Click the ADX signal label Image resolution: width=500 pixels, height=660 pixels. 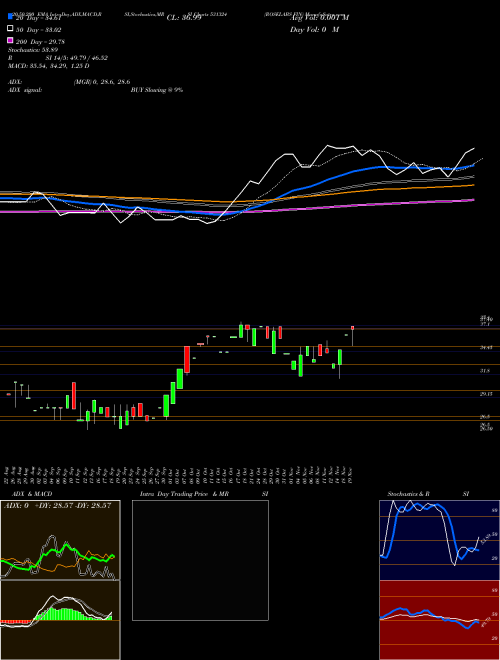pos(25,90)
